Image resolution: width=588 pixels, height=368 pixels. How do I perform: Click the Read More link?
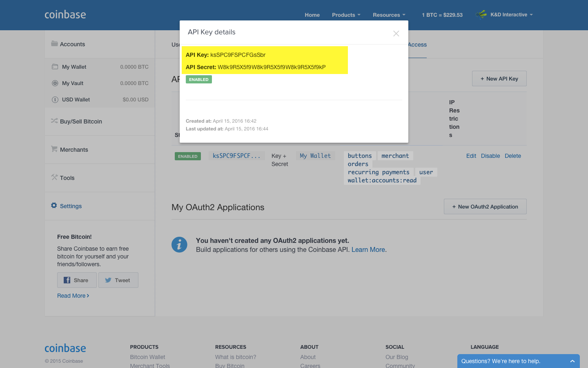(73, 296)
